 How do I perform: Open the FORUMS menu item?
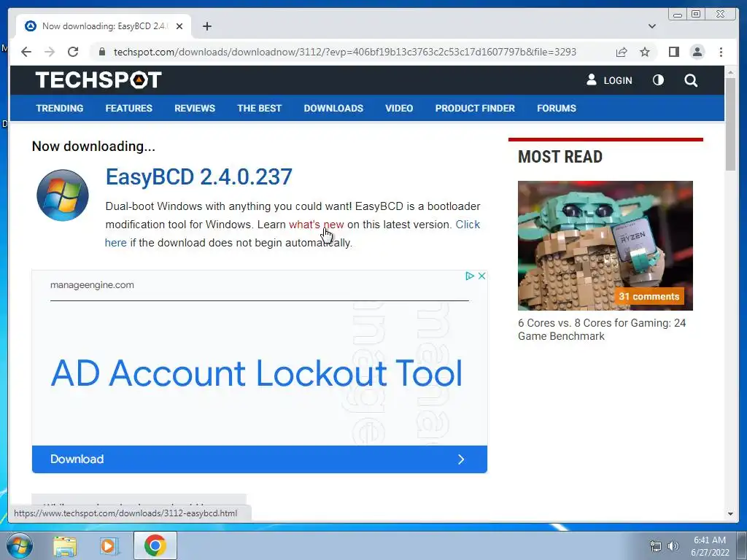pyautogui.click(x=557, y=108)
